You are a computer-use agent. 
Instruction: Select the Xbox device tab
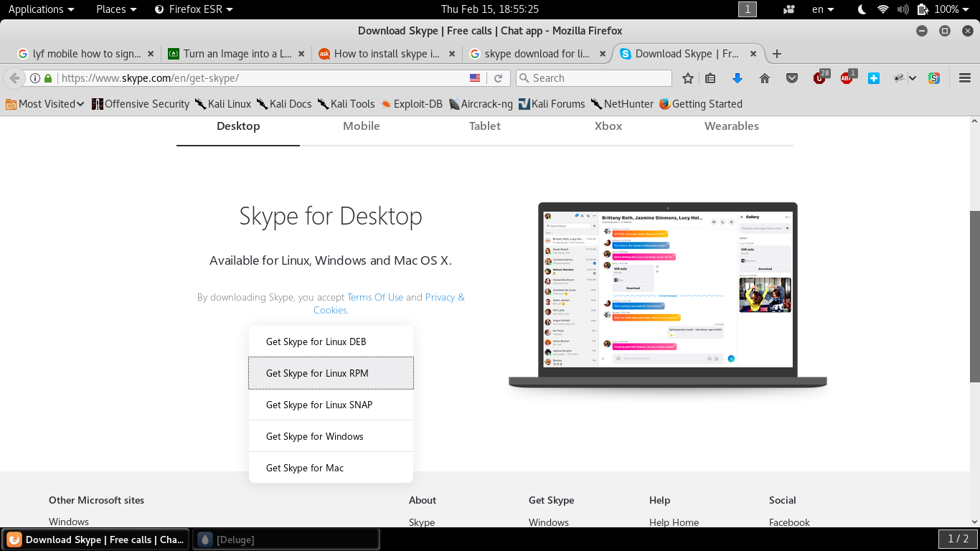(608, 126)
